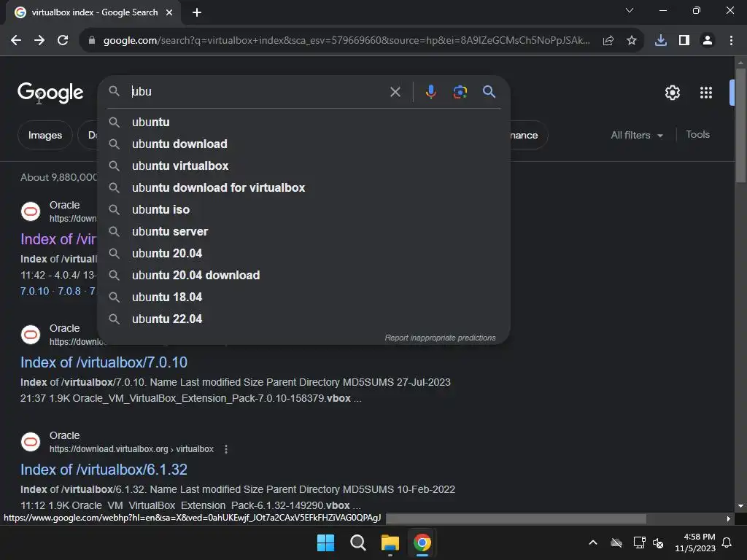This screenshot has height=560, width=747.
Task: Open first purple Index of /vir result
Action: (58, 239)
